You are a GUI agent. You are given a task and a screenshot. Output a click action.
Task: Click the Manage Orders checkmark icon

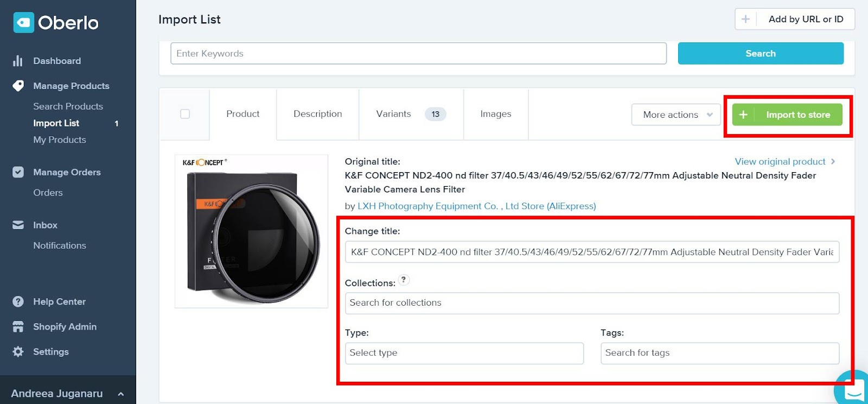18,172
